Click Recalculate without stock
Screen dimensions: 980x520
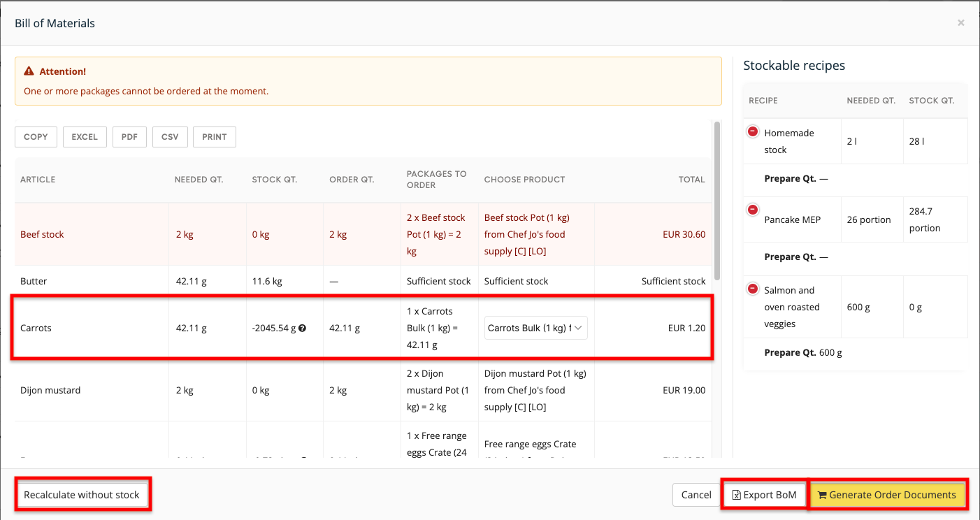point(82,495)
